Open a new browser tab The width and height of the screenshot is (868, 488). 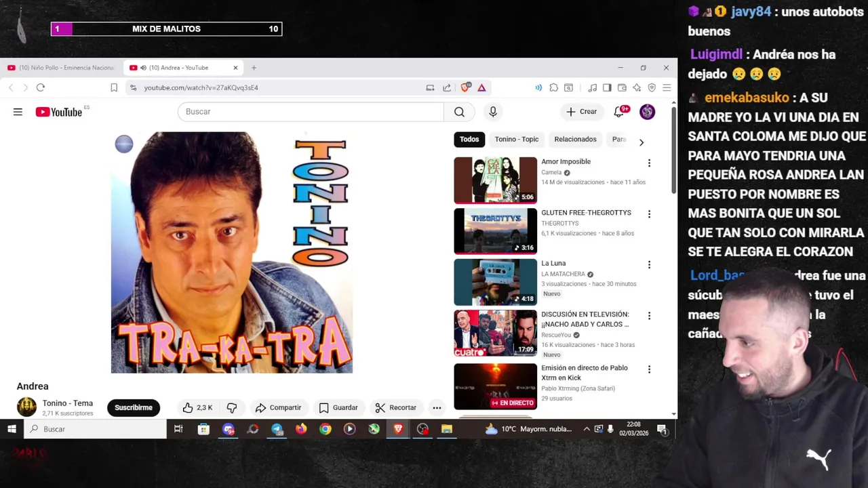pyautogui.click(x=254, y=68)
